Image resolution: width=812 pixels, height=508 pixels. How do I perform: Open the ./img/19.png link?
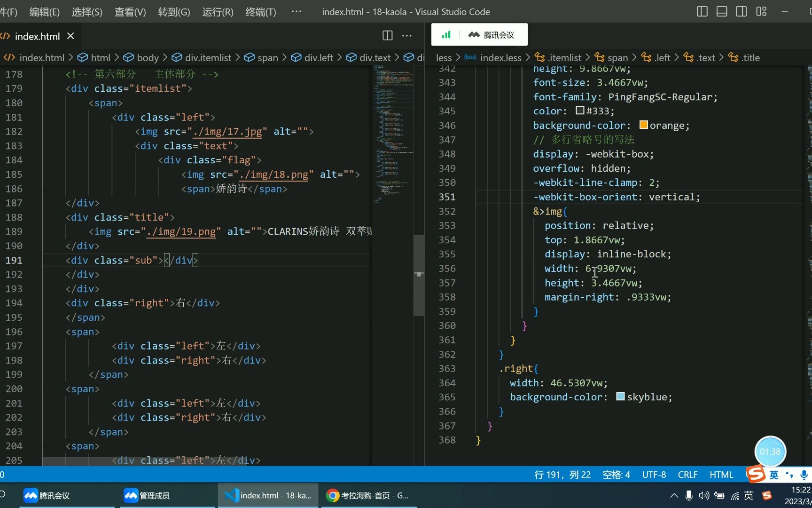(x=181, y=231)
